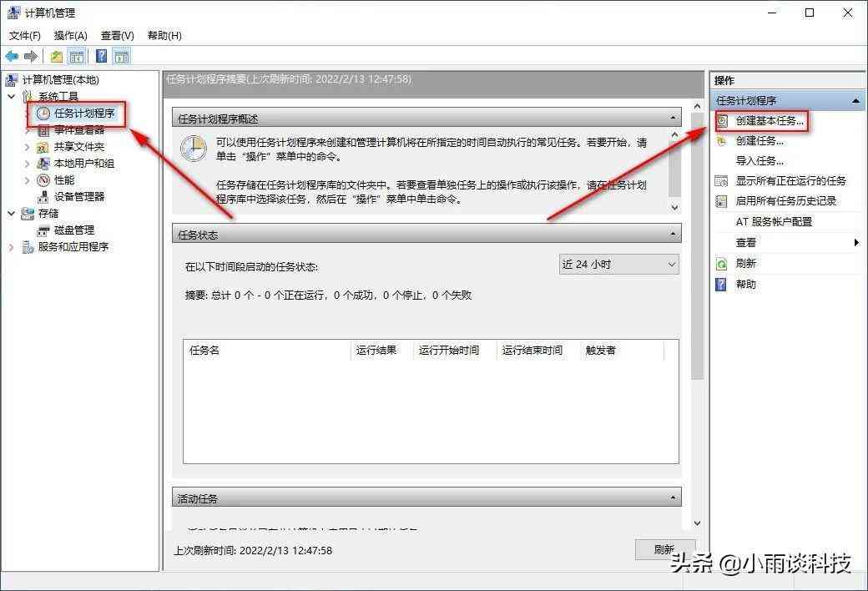Click the 本地用户和组 icon
The image size is (868, 591).
(43, 164)
